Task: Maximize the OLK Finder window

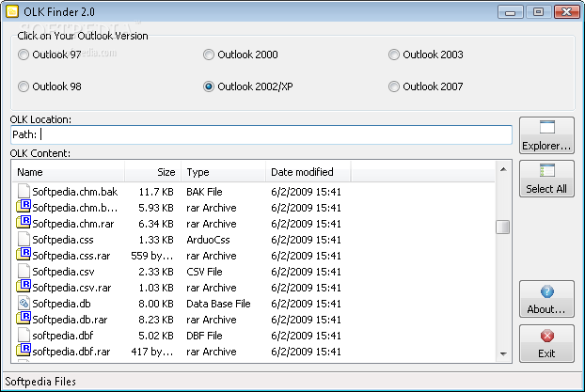Action: (x=538, y=12)
